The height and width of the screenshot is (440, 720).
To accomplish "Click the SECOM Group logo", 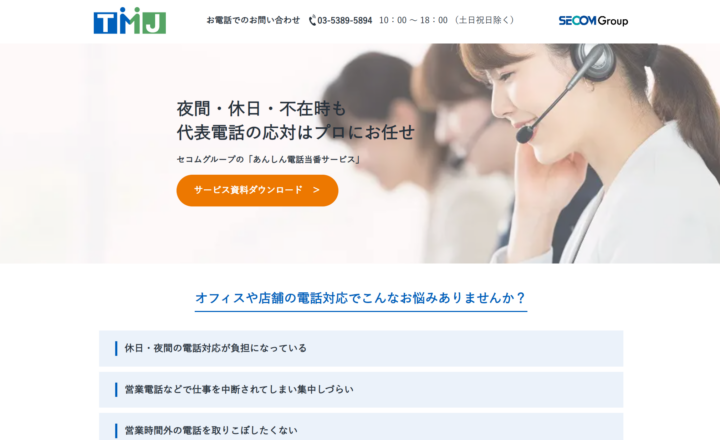I will click(593, 21).
